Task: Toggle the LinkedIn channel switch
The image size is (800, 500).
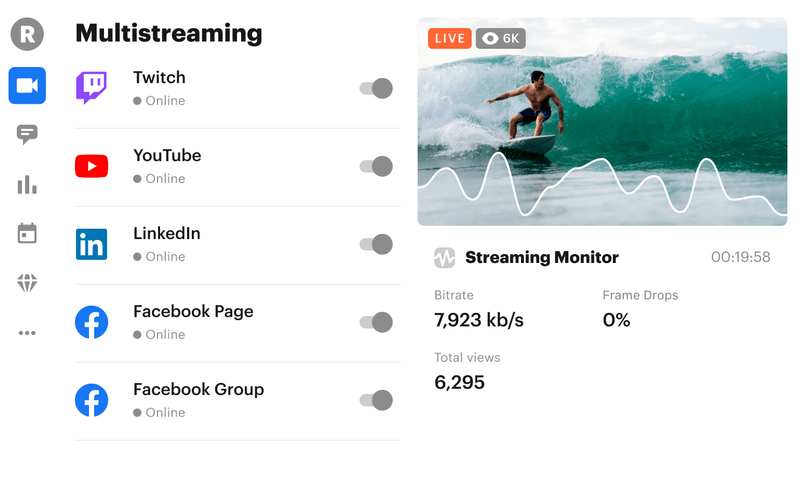Action: click(x=376, y=244)
